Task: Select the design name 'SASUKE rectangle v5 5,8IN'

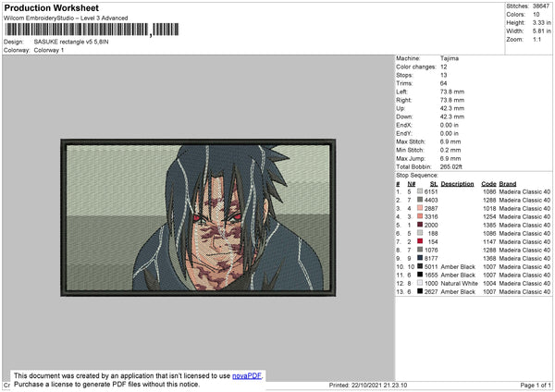Action: pyautogui.click(x=71, y=42)
